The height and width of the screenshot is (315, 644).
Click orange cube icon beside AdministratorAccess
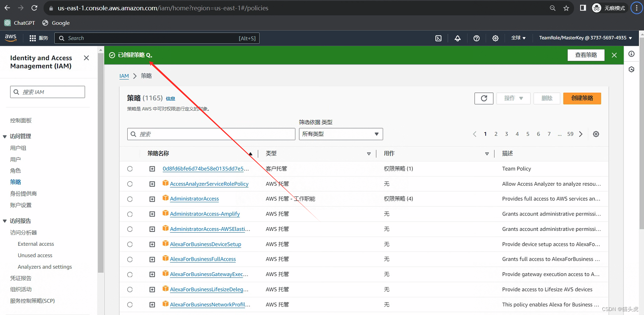click(x=166, y=198)
